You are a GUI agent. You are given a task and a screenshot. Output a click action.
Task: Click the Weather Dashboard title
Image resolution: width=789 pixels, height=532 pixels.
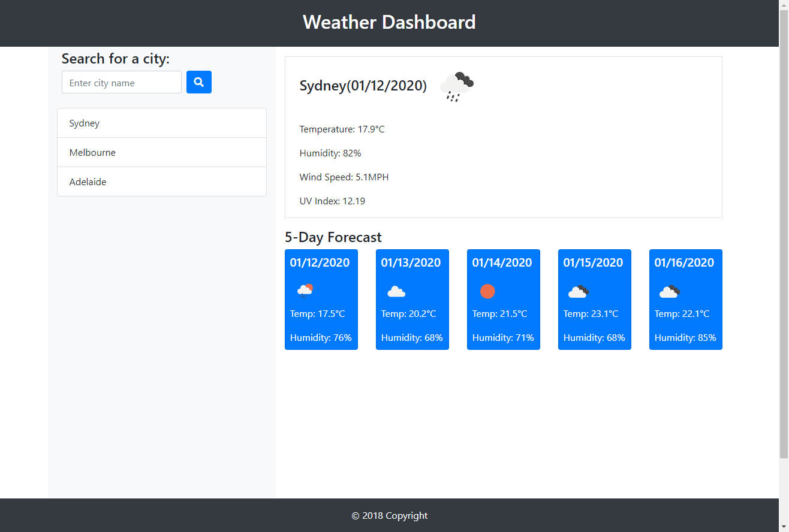click(389, 22)
